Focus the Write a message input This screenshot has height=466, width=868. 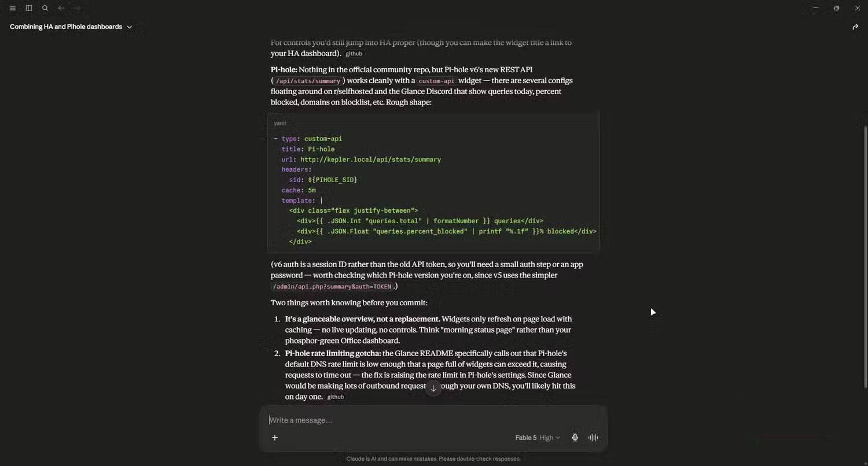click(433, 420)
